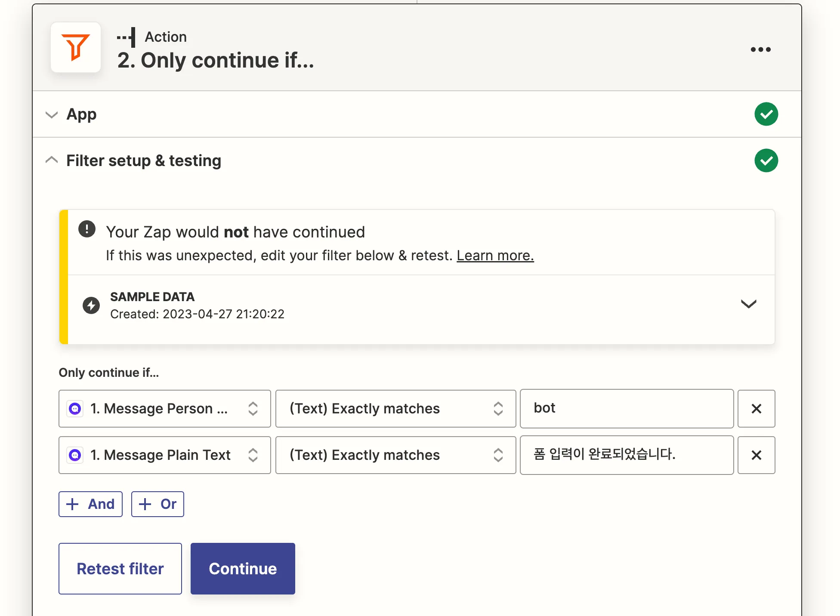This screenshot has height=616, width=840.
Task: Click the 'bot' value input field
Action: 626,409
